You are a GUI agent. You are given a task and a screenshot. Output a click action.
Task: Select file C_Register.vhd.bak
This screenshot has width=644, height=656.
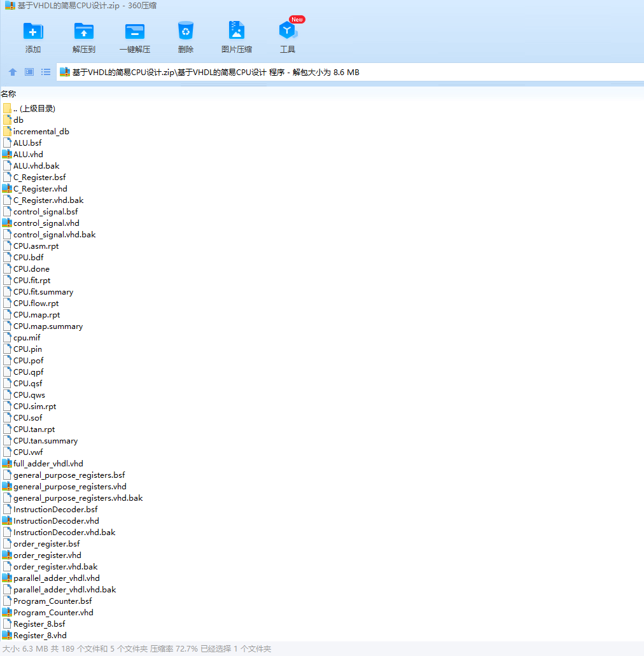coord(48,200)
